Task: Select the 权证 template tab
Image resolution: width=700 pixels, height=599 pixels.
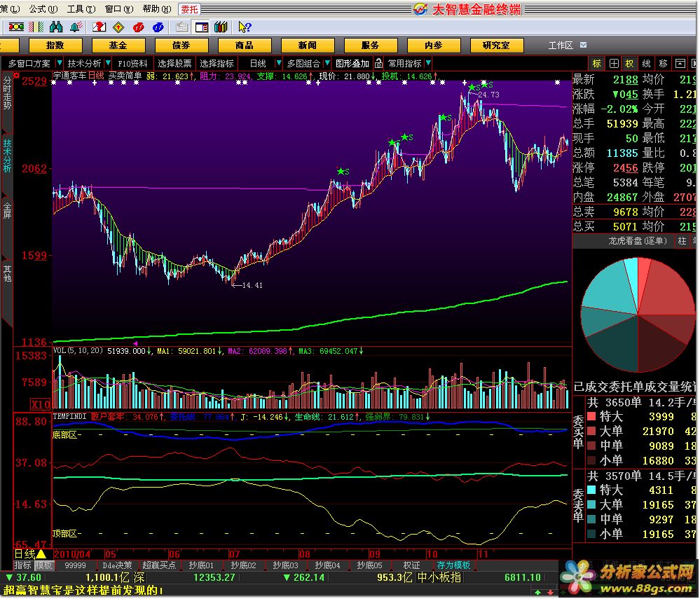Action: tap(411, 565)
